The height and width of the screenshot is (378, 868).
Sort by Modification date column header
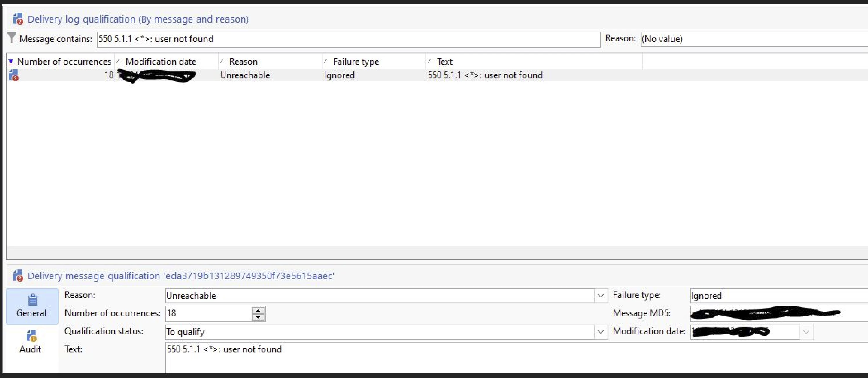pos(160,61)
